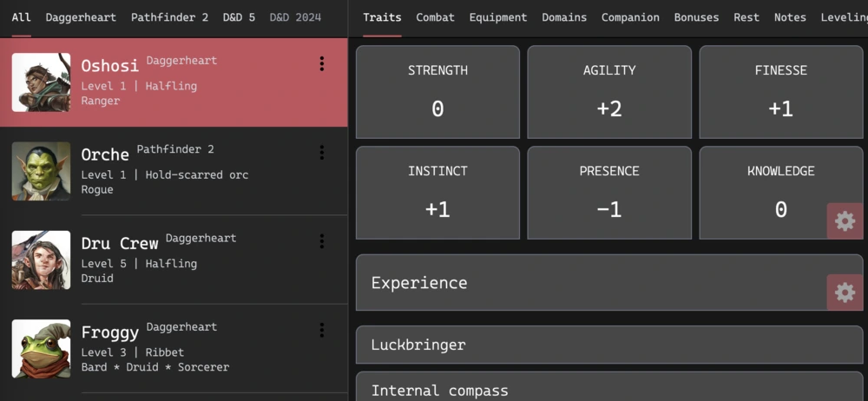Open the three-dot menu for Orche
This screenshot has height=401, width=868.
point(322,153)
